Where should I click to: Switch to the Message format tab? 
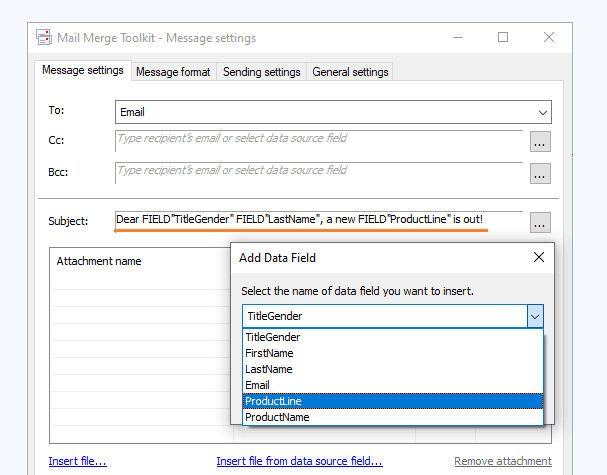(x=173, y=72)
